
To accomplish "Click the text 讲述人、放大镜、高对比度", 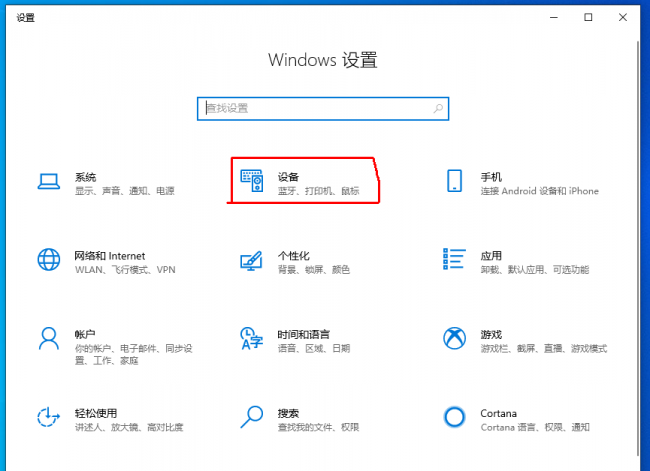I will click(x=129, y=427).
